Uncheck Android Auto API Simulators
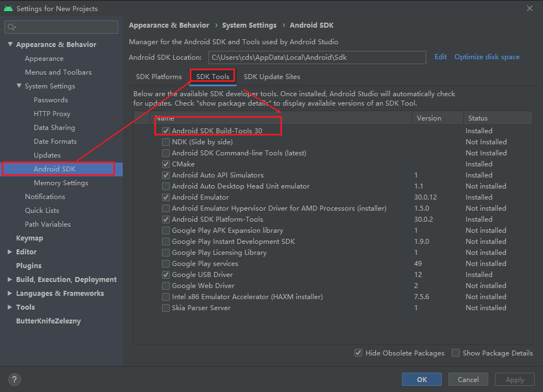The height and width of the screenshot is (392, 543). tap(166, 175)
